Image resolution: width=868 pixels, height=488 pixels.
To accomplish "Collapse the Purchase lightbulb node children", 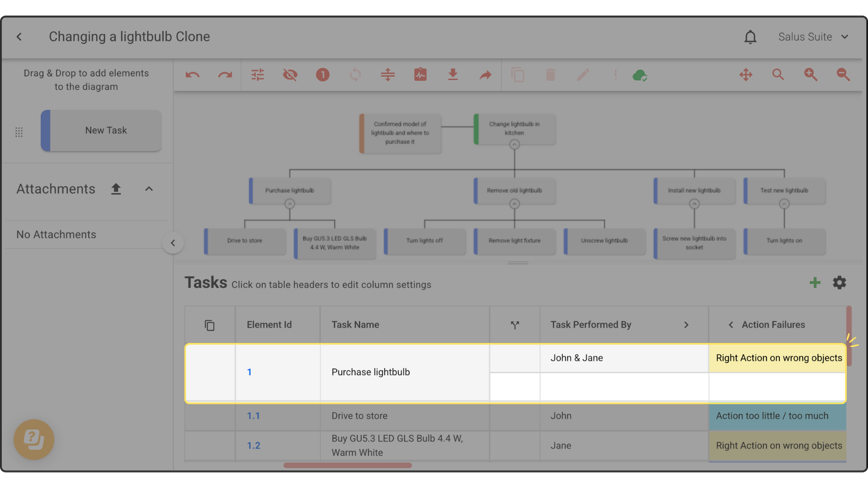I will pos(290,204).
